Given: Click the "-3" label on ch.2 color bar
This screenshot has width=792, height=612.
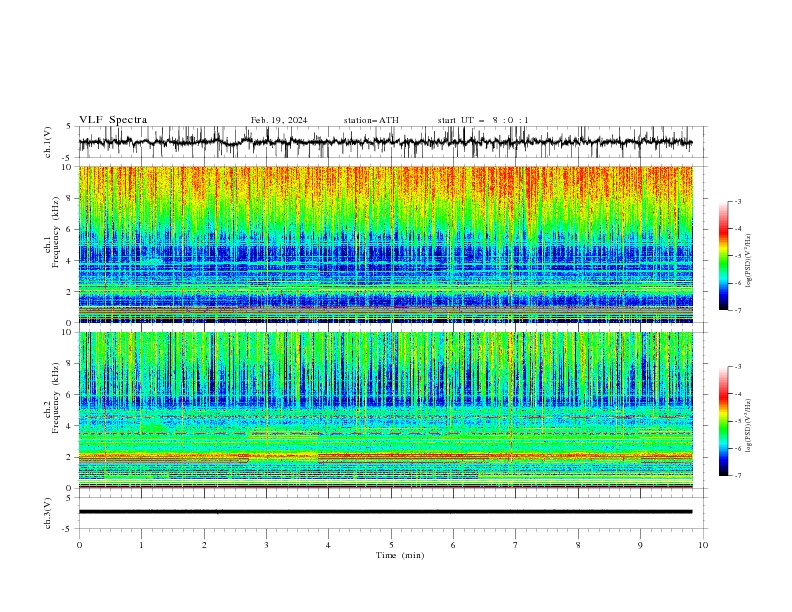Looking at the screenshot, I should (738, 367).
